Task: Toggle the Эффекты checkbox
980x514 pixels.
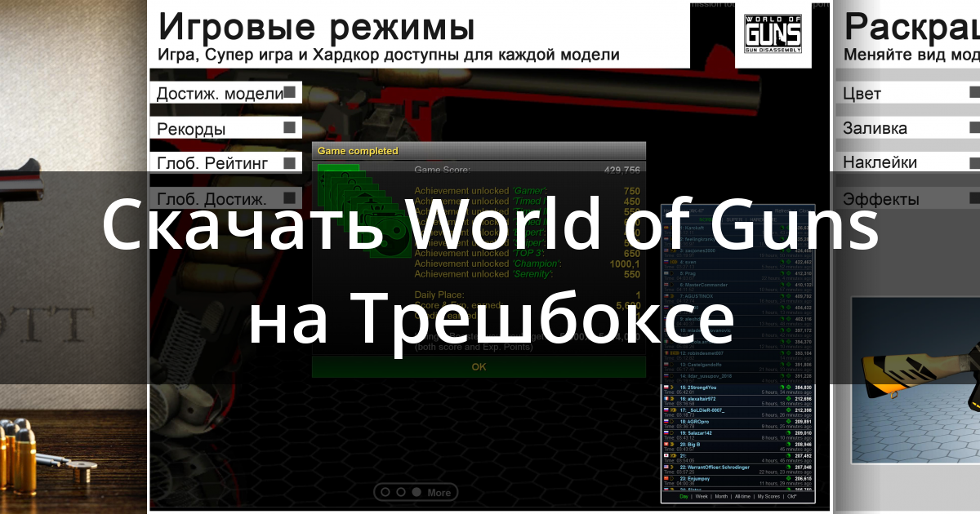Action: [974, 197]
